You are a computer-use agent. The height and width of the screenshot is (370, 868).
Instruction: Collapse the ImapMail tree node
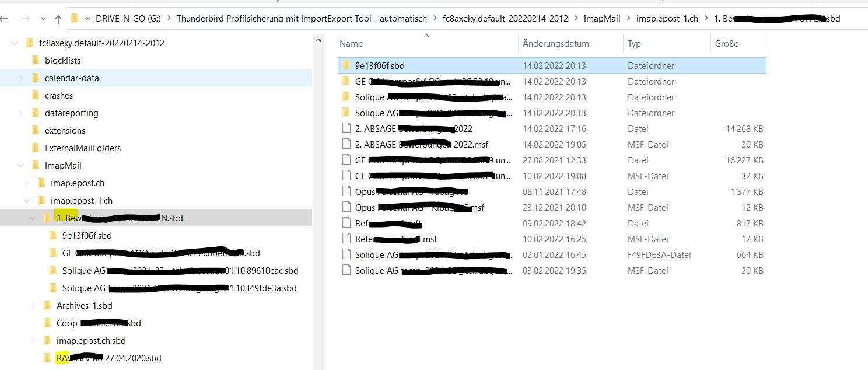[22, 166]
